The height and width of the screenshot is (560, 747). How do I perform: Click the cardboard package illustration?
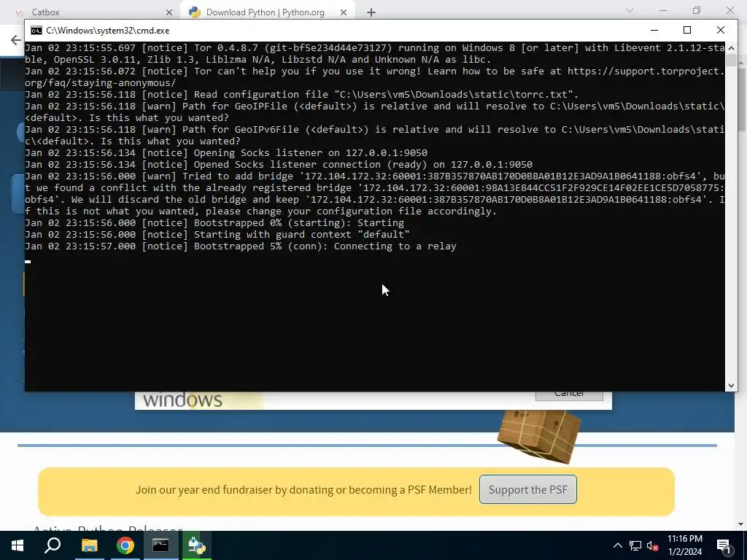tap(539, 436)
